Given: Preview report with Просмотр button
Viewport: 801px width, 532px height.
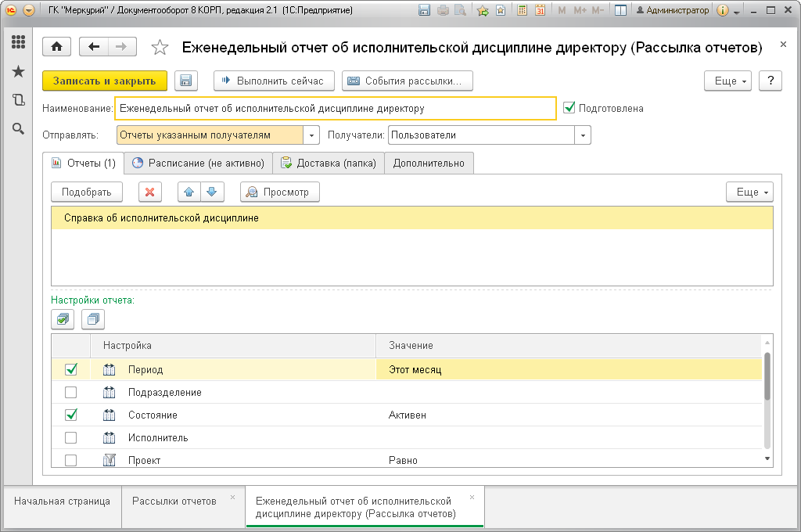Looking at the screenshot, I should click(x=280, y=192).
